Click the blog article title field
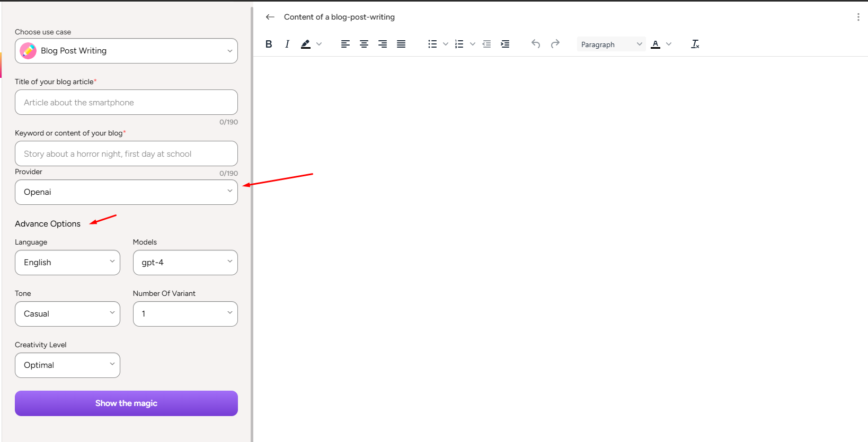 pos(126,102)
